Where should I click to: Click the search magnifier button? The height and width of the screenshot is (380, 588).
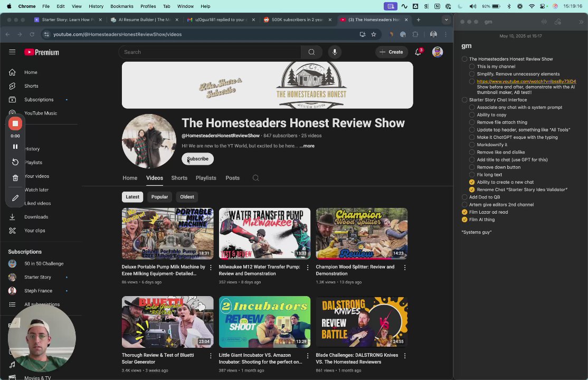(311, 52)
